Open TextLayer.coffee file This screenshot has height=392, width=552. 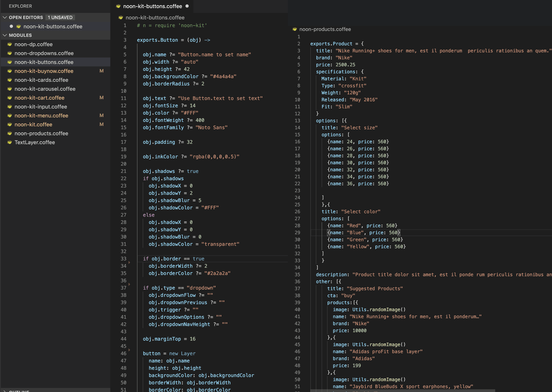[x=55, y=142]
